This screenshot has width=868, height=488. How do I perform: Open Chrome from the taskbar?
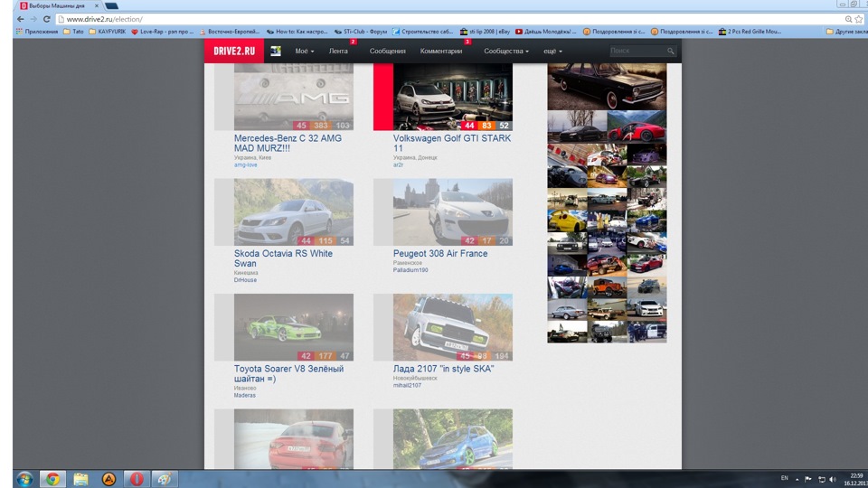click(52, 479)
